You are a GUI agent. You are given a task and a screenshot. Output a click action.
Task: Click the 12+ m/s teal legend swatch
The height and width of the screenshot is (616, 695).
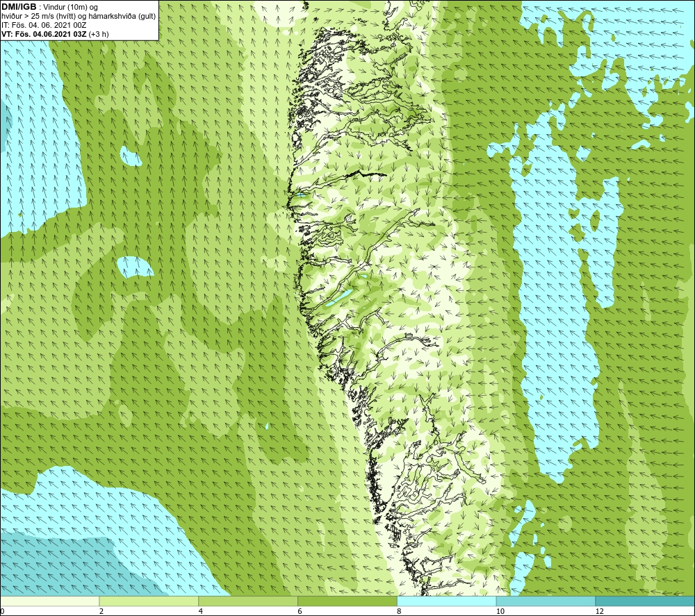646,601
